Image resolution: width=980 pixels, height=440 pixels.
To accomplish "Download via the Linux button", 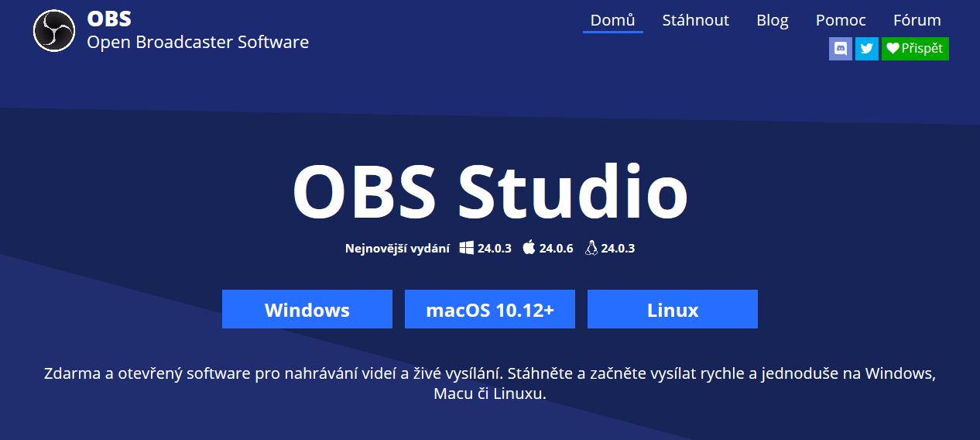I will click(x=673, y=309).
